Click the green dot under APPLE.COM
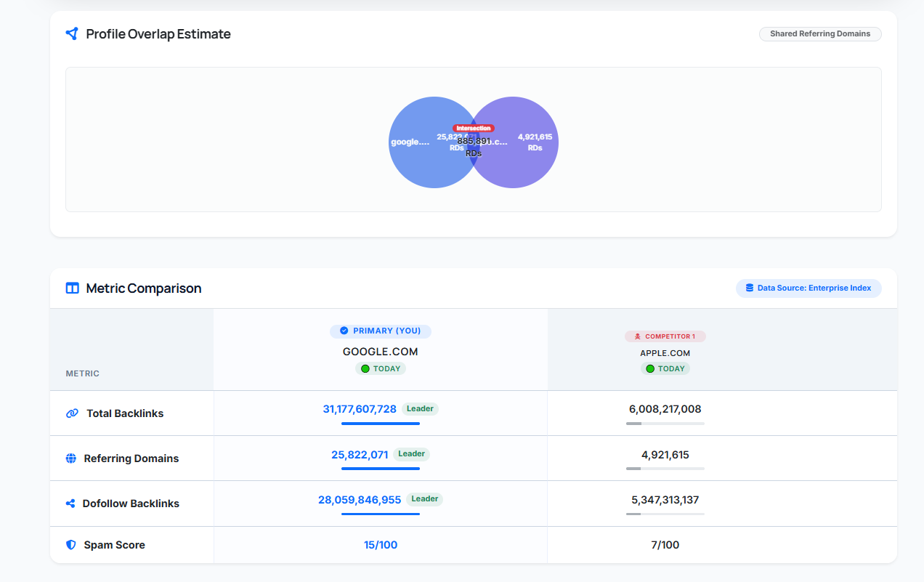 [650, 368]
